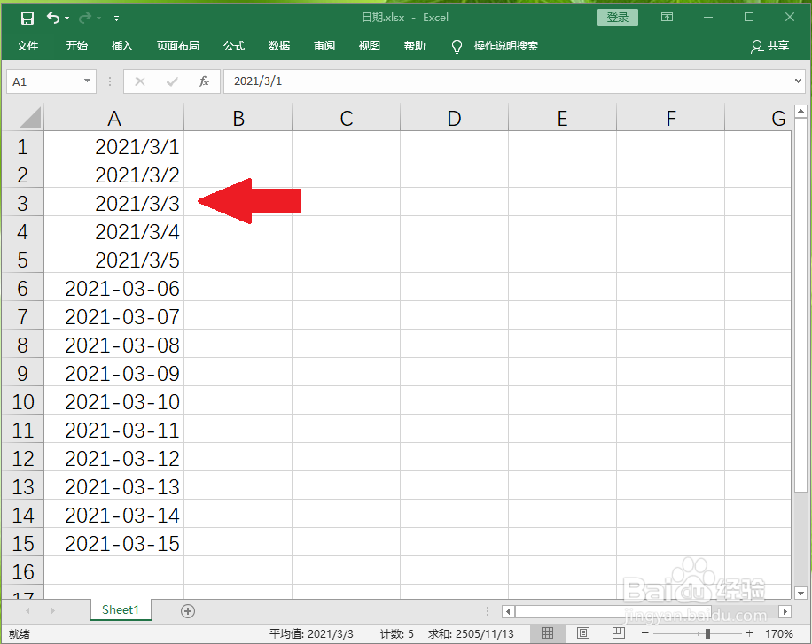Click the Undo arrow icon
Image resolution: width=812 pixels, height=644 pixels.
tap(53, 18)
